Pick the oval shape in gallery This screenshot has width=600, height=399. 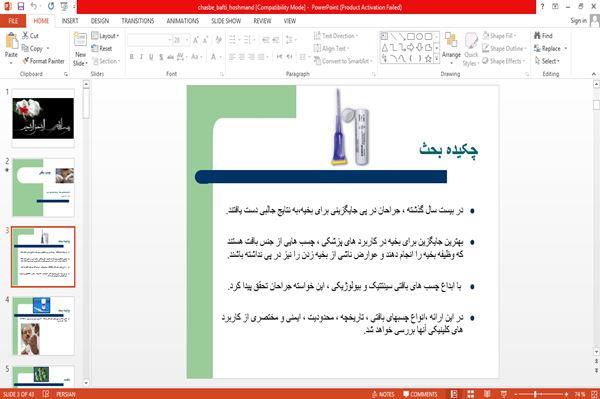(419, 37)
